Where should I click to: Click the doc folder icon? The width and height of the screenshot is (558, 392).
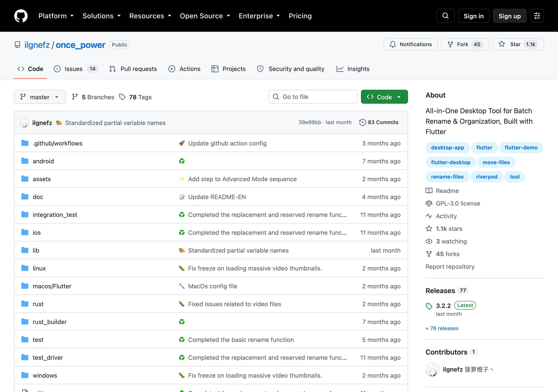point(25,197)
